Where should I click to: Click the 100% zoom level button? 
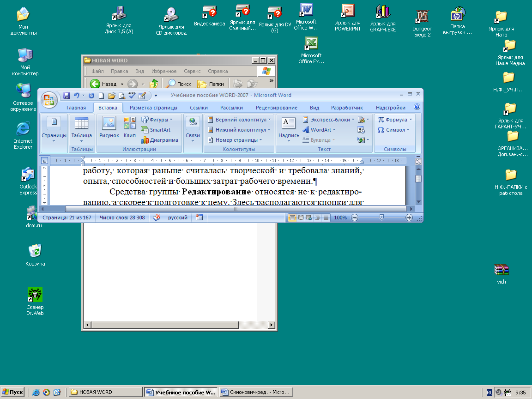pyautogui.click(x=340, y=218)
